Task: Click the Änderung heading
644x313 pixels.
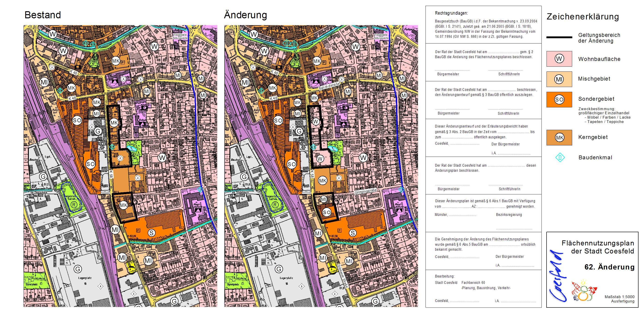Action: tap(245, 15)
